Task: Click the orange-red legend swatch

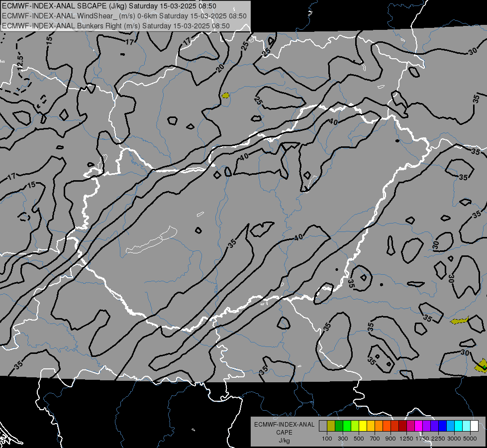Action: coord(387,426)
